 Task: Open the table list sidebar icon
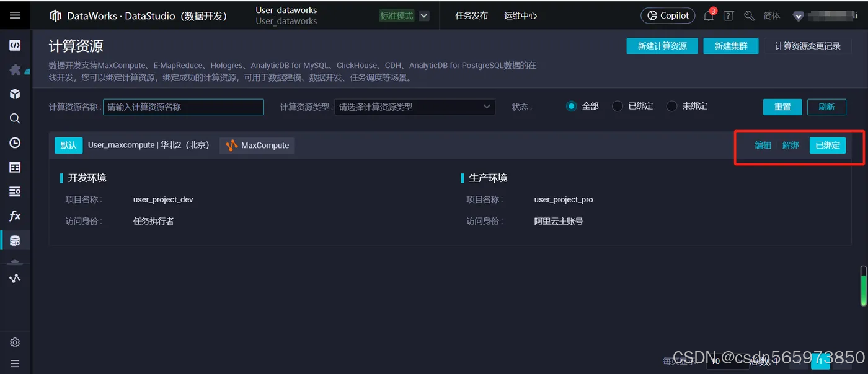(x=15, y=167)
